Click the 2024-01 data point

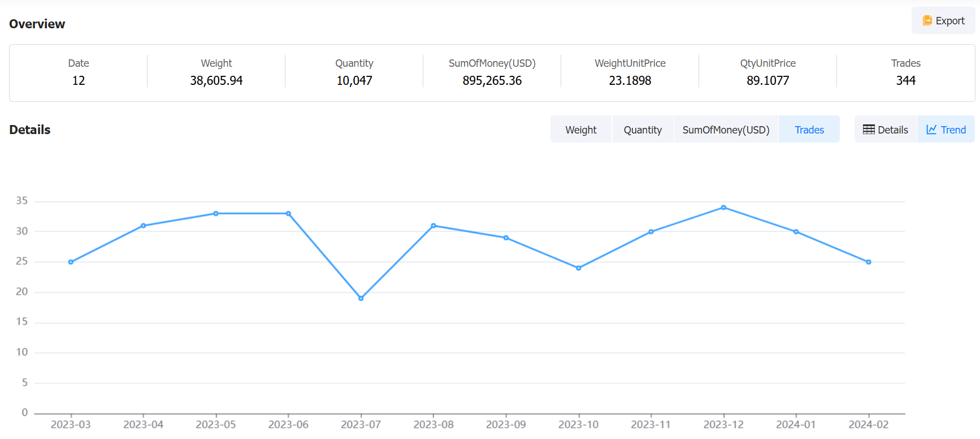pos(796,231)
